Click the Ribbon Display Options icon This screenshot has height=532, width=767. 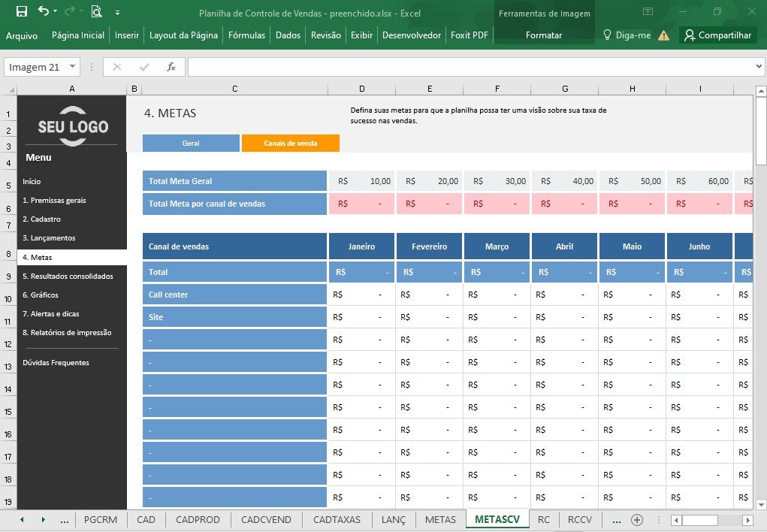tap(648, 11)
